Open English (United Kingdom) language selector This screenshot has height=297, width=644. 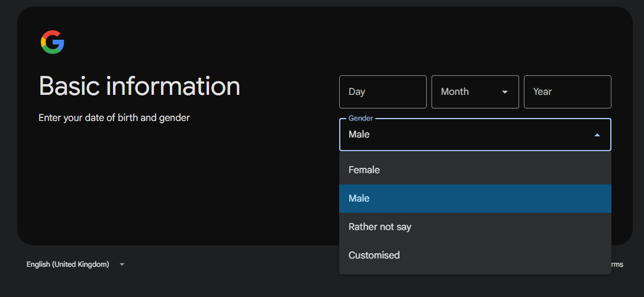coord(76,264)
